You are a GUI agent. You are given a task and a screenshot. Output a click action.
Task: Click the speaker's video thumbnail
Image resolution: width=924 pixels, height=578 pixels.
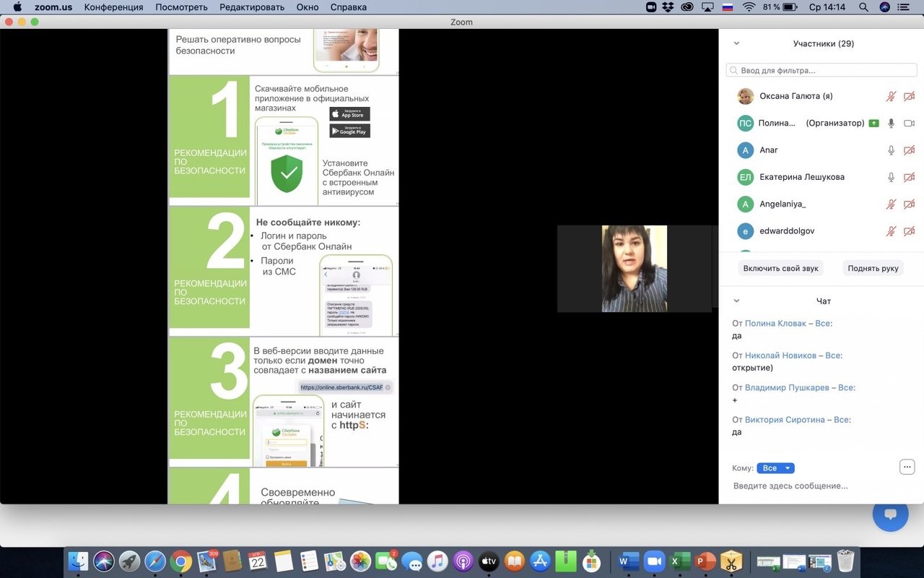pyautogui.click(x=634, y=268)
